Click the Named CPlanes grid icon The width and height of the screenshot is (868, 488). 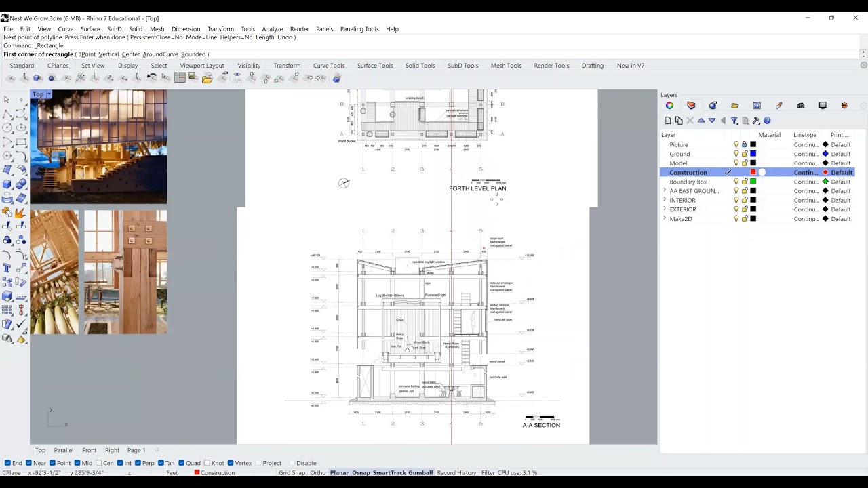tap(180, 78)
